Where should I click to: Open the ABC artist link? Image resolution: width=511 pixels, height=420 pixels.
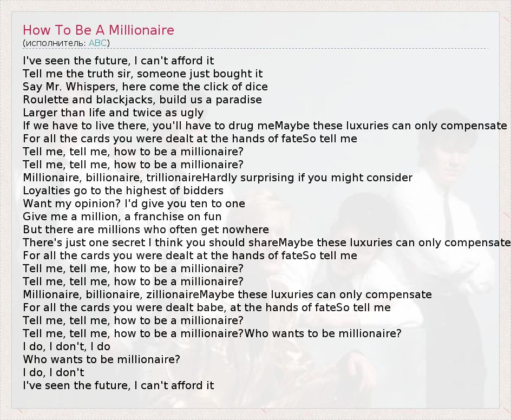97,43
